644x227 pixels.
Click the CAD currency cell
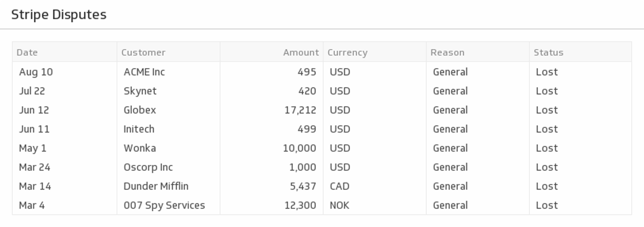339,186
